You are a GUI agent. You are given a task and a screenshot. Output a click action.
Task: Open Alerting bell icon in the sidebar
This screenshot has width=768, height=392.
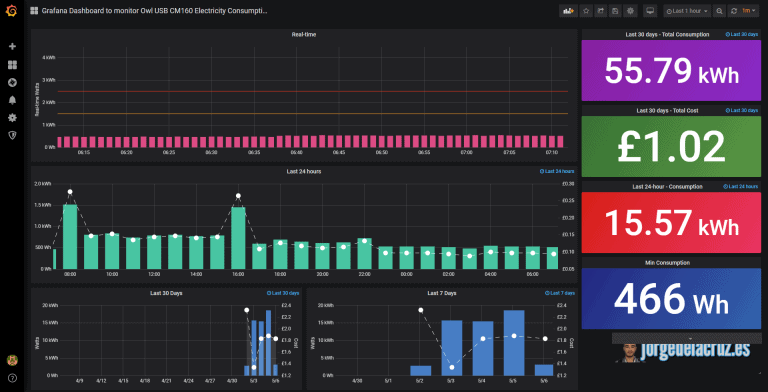click(x=12, y=100)
